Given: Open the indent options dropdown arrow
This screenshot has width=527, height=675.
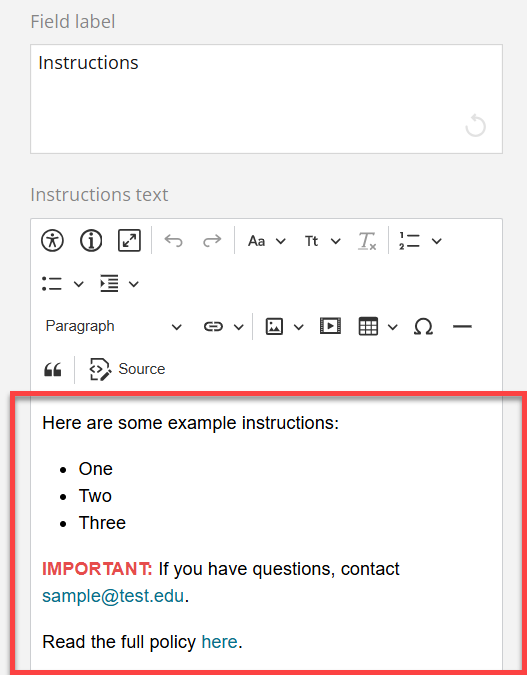Looking at the screenshot, I should (x=134, y=284).
